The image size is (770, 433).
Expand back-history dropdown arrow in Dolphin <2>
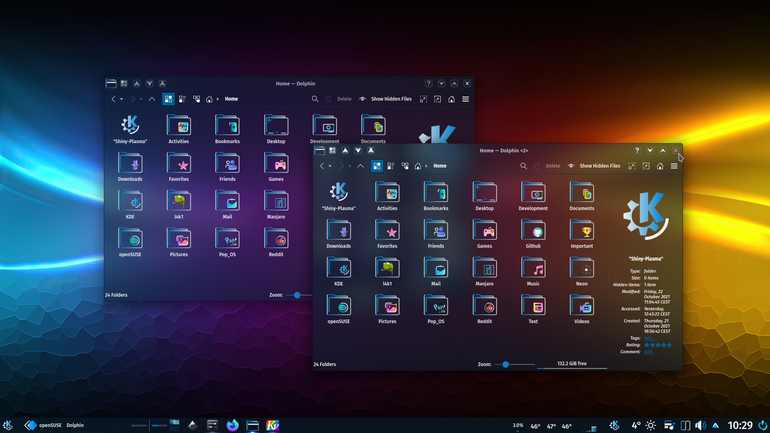click(x=330, y=166)
